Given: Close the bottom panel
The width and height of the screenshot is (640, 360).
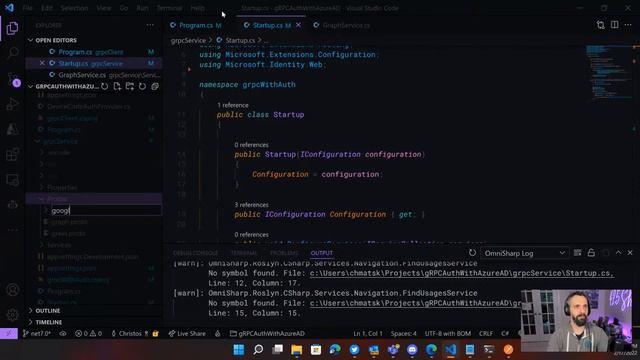Looking at the screenshot, I should click(630, 253).
